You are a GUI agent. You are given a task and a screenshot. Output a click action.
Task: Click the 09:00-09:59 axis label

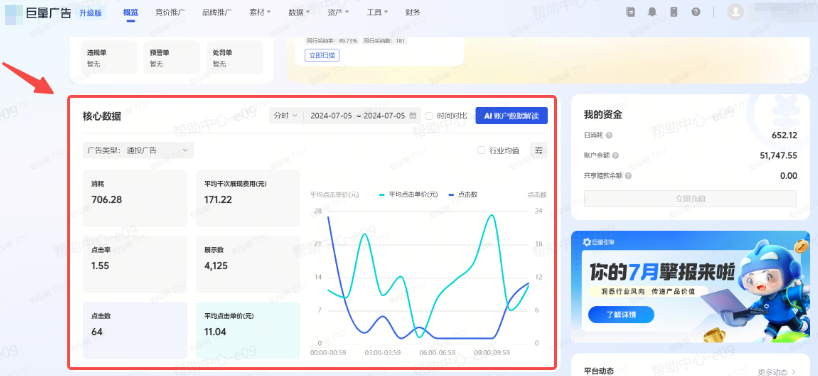tap(492, 353)
